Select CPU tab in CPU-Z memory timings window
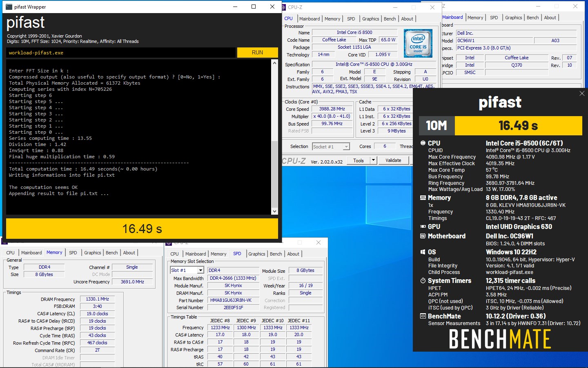Image resolution: width=588 pixels, height=368 pixels. 11,253
